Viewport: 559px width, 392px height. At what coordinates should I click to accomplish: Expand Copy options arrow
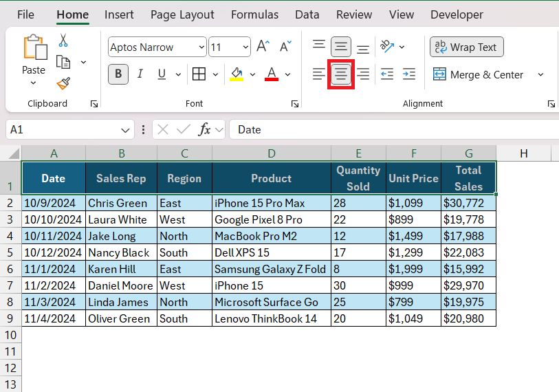point(83,62)
